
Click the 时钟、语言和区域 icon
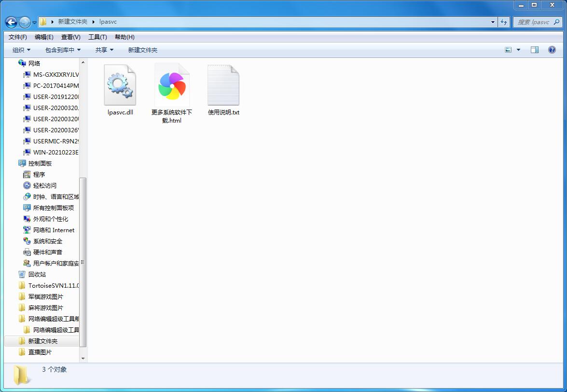pos(27,196)
